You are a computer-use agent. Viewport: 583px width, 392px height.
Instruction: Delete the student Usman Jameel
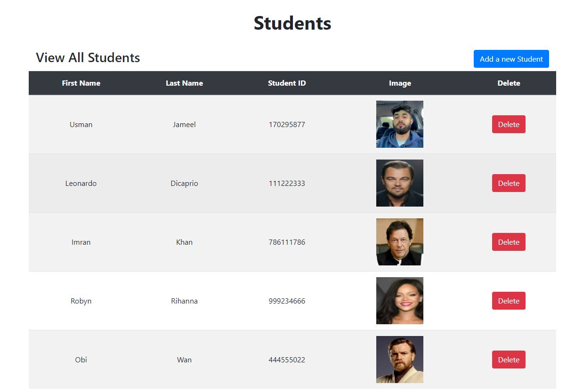coord(509,124)
